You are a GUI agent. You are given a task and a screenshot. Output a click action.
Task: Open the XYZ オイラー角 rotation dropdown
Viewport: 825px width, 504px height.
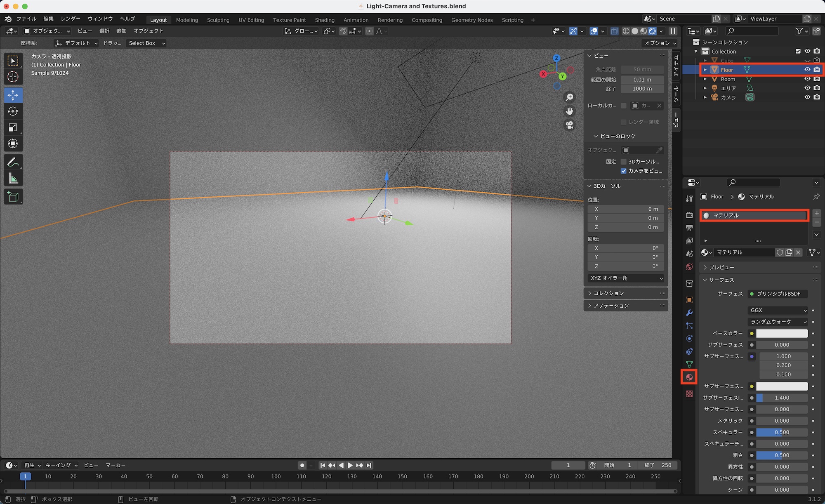pos(626,278)
